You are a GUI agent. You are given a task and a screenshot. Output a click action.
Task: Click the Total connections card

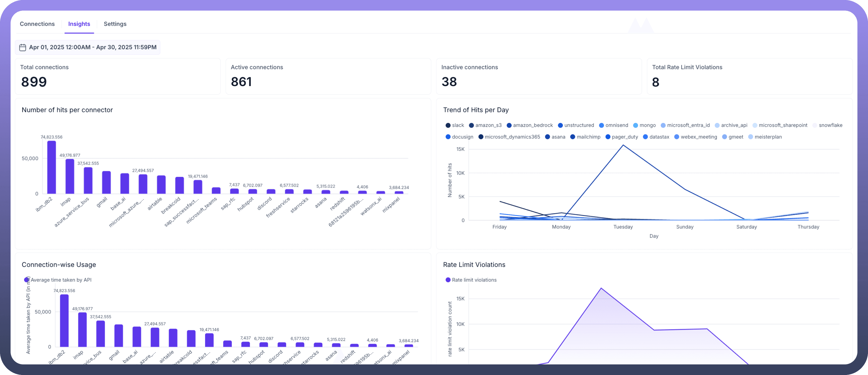(x=117, y=76)
